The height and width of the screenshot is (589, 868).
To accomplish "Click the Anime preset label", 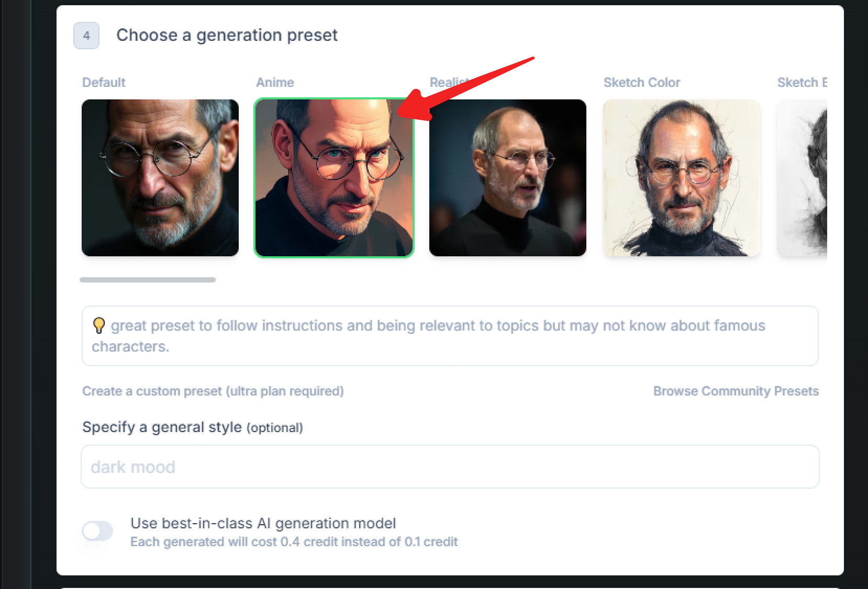I will [275, 82].
